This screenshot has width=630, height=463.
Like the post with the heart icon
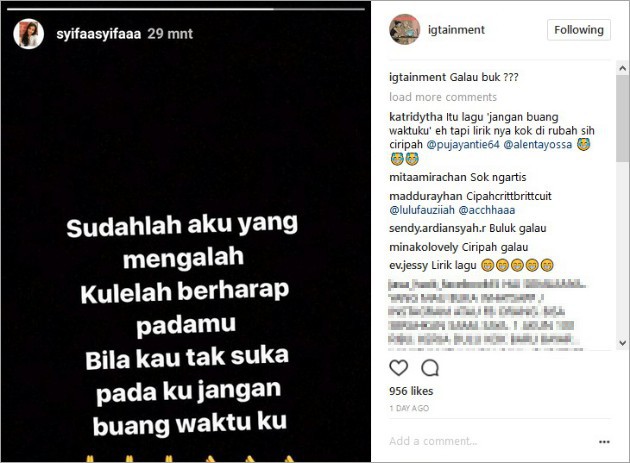point(399,368)
